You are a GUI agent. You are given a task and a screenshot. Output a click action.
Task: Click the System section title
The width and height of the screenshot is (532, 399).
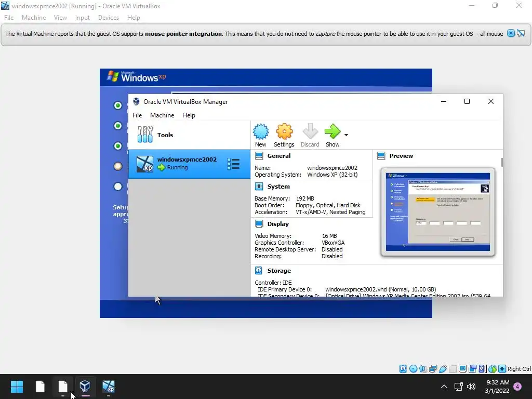[x=278, y=187]
